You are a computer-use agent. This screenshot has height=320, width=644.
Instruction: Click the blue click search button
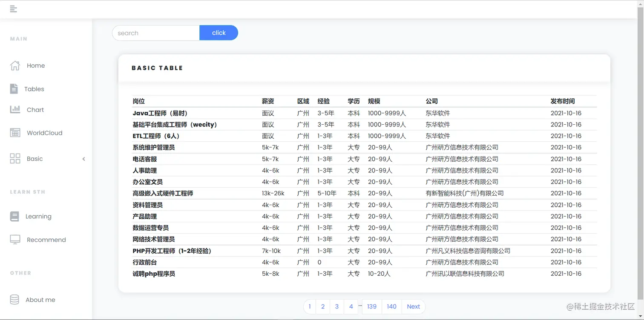[x=218, y=33]
